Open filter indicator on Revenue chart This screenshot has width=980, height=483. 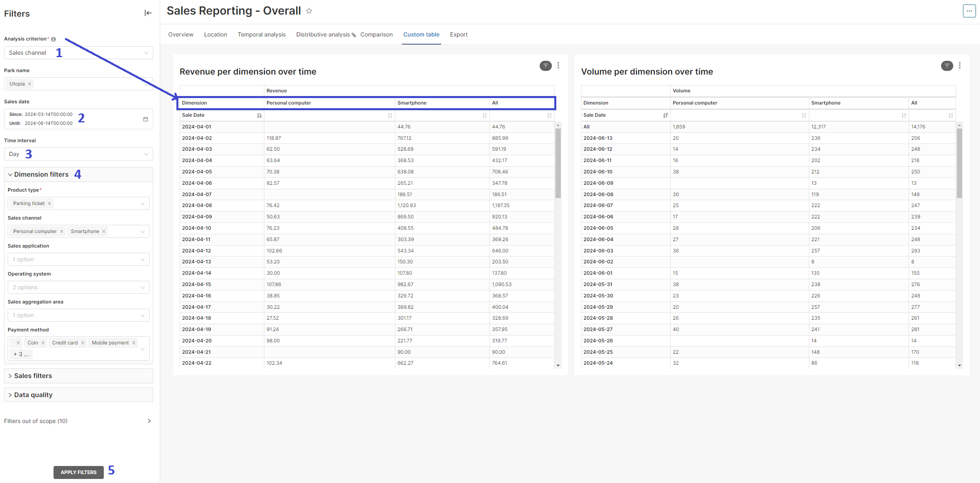[x=545, y=66]
